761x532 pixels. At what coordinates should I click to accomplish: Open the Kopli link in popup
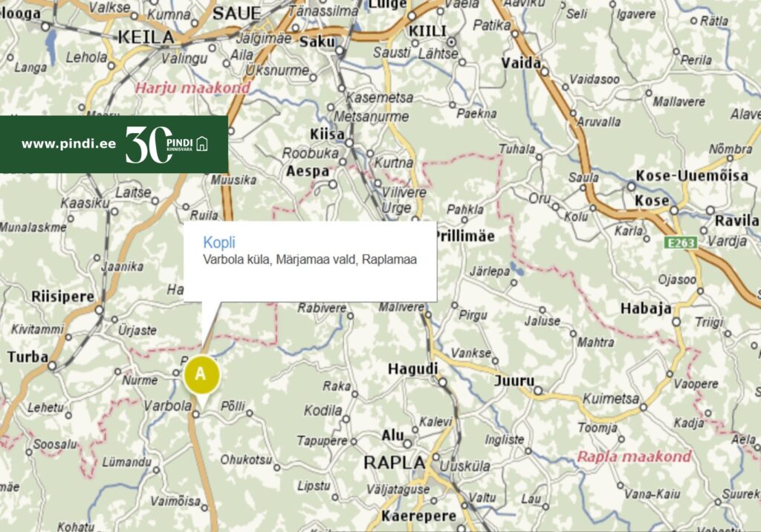[219, 242]
